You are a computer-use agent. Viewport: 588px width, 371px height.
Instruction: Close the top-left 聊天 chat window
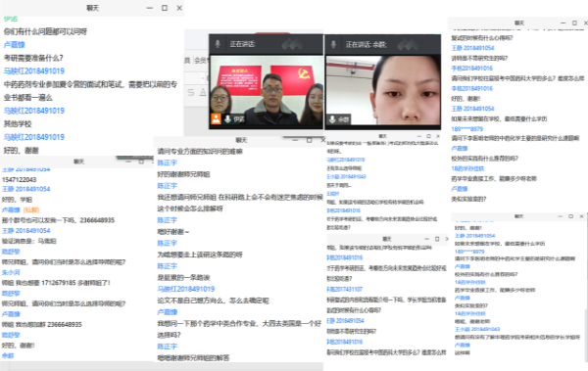(x=179, y=8)
